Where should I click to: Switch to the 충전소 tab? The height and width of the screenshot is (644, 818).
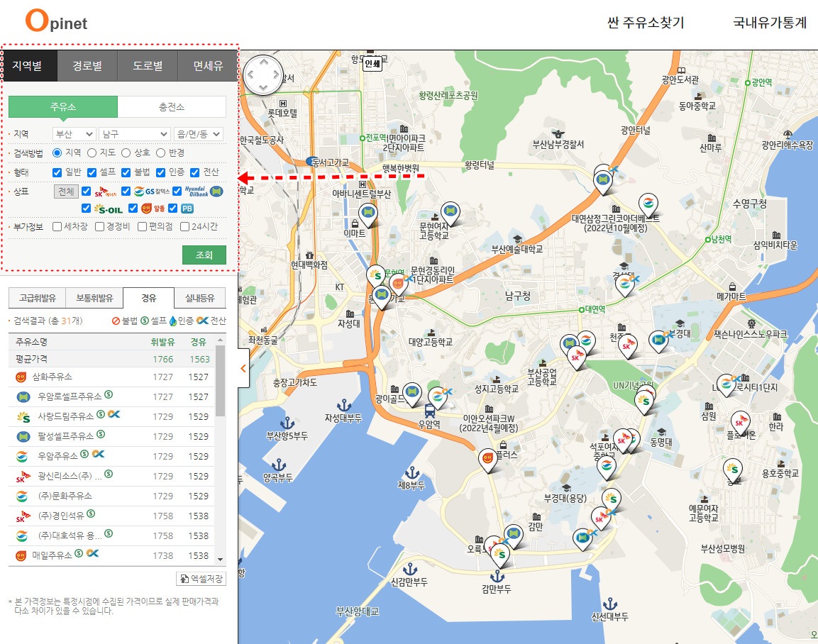[x=172, y=107]
